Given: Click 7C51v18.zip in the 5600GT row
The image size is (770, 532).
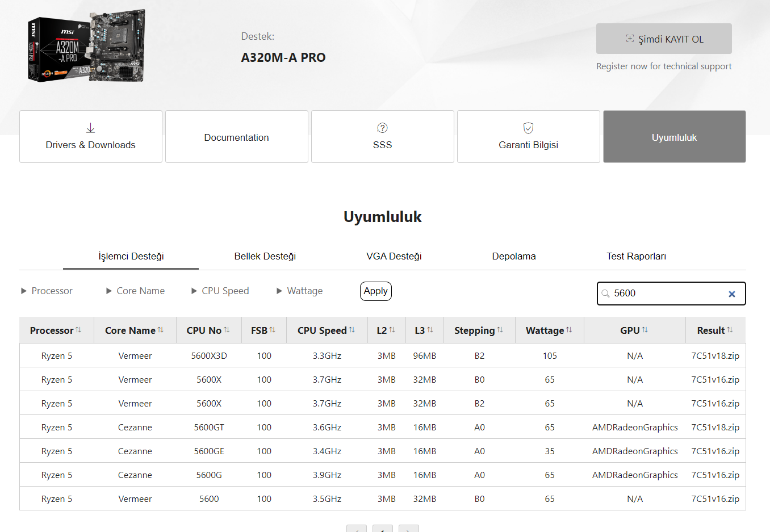Looking at the screenshot, I should coord(715,428).
